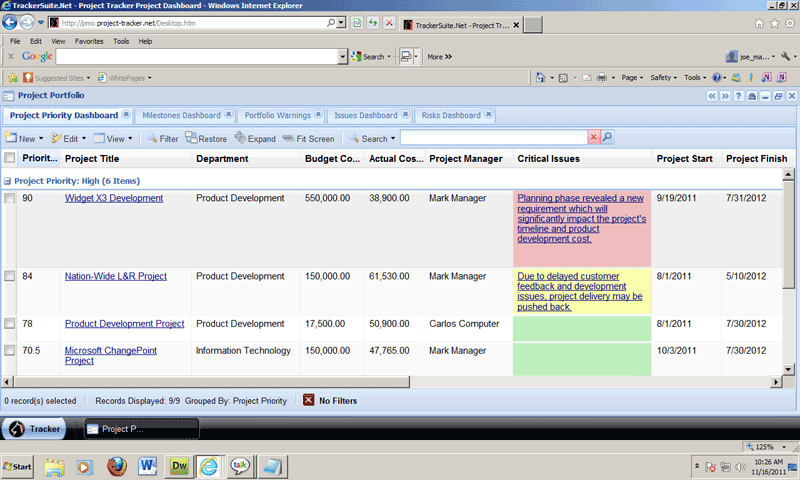Image resolution: width=800 pixels, height=480 pixels.
Task: Check the Widget X3 Development row checkbox
Action: click(10, 198)
